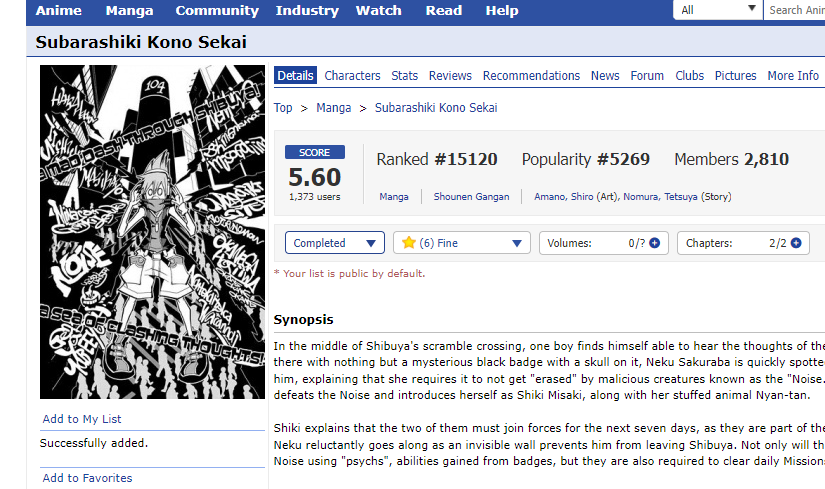Click the Add to My List link
This screenshot has width=825, height=489.
pyautogui.click(x=82, y=419)
